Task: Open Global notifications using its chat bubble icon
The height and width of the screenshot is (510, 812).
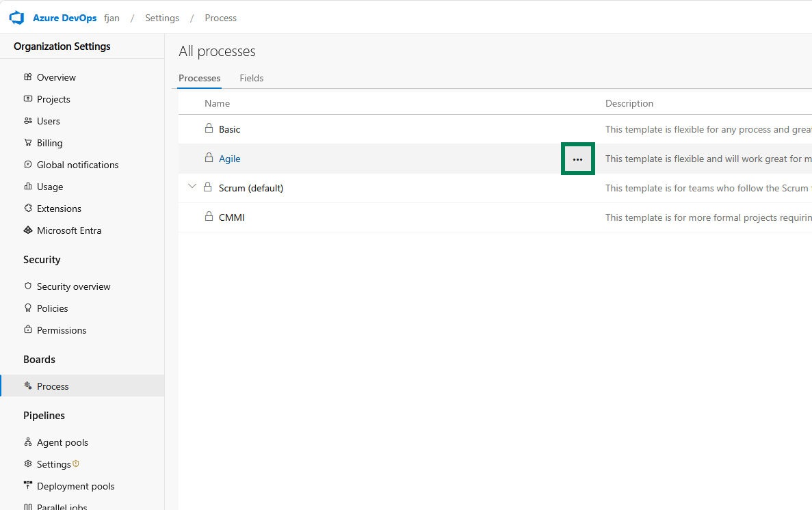Action: point(27,165)
